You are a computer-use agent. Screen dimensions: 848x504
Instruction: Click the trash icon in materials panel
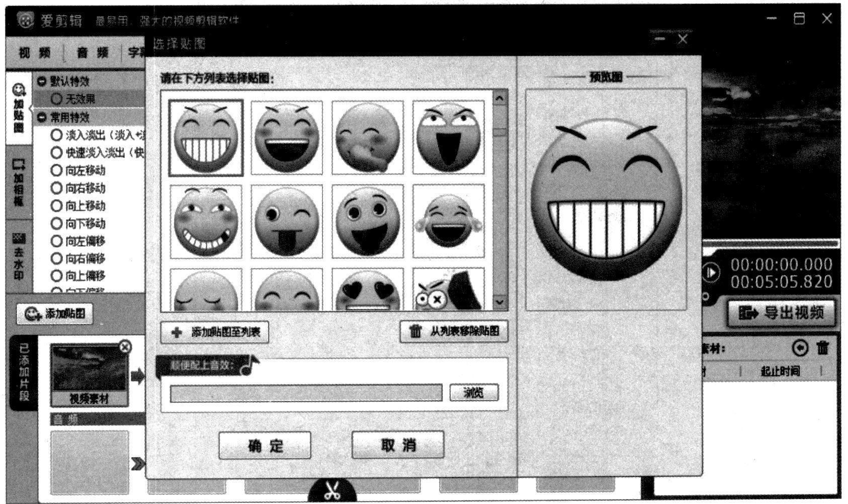point(822,348)
